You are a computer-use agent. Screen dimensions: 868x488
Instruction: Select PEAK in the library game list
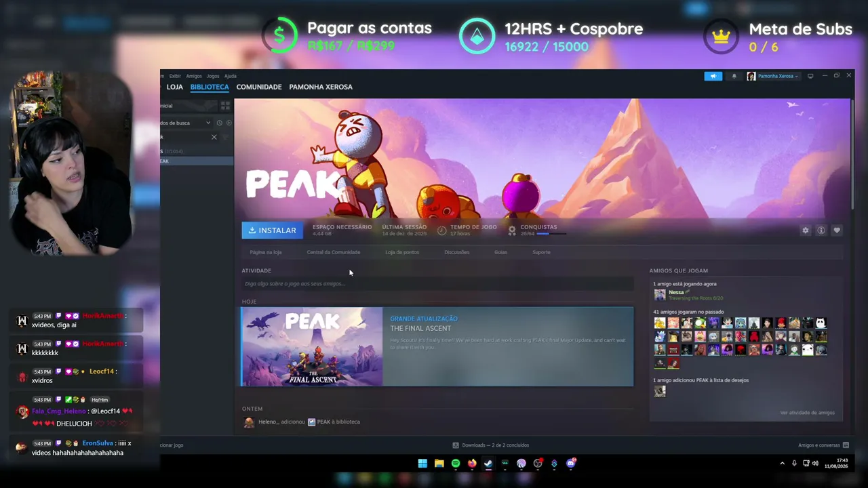pyautogui.click(x=197, y=161)
